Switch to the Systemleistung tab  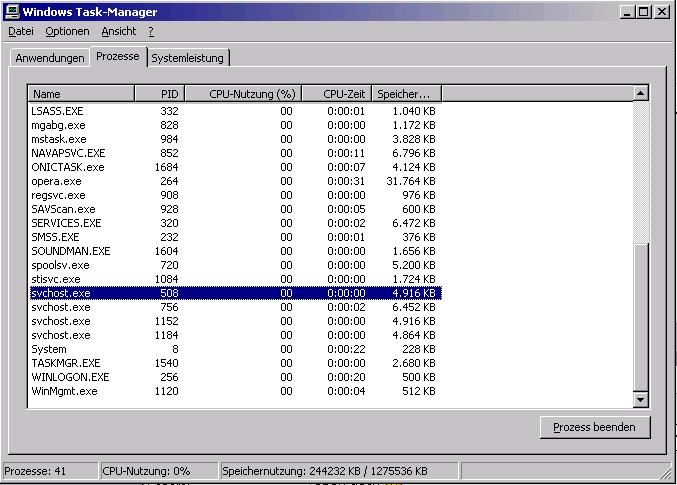click(188, 58)
